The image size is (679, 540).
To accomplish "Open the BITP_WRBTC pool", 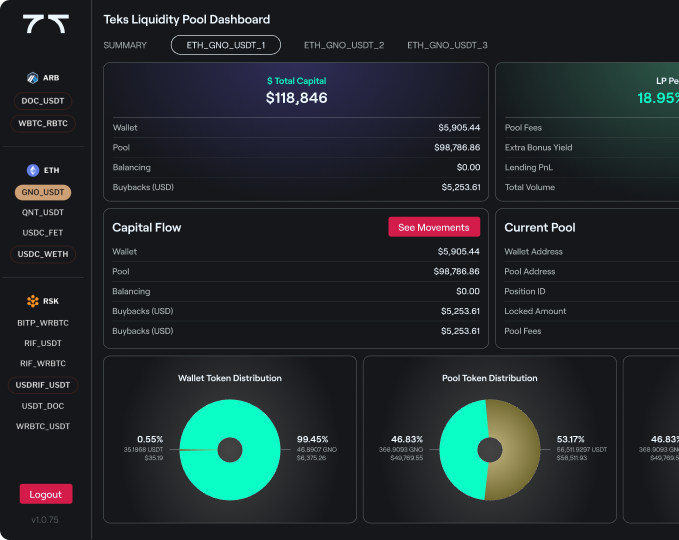I will 45,322.
